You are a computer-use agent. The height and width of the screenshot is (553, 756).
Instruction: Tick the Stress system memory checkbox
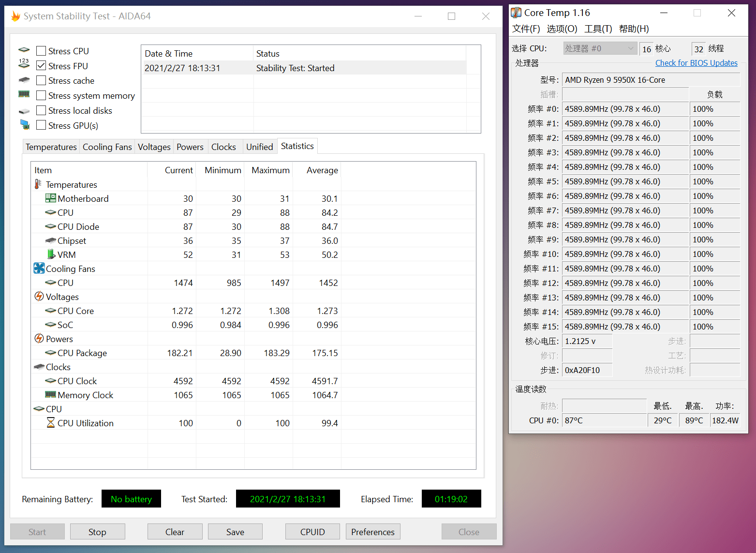(41, 95)
